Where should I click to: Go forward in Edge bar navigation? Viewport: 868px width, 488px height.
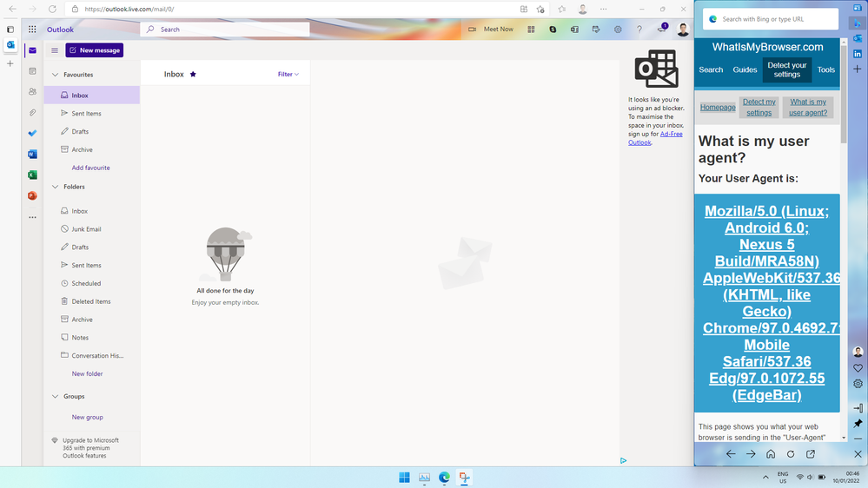751,453
